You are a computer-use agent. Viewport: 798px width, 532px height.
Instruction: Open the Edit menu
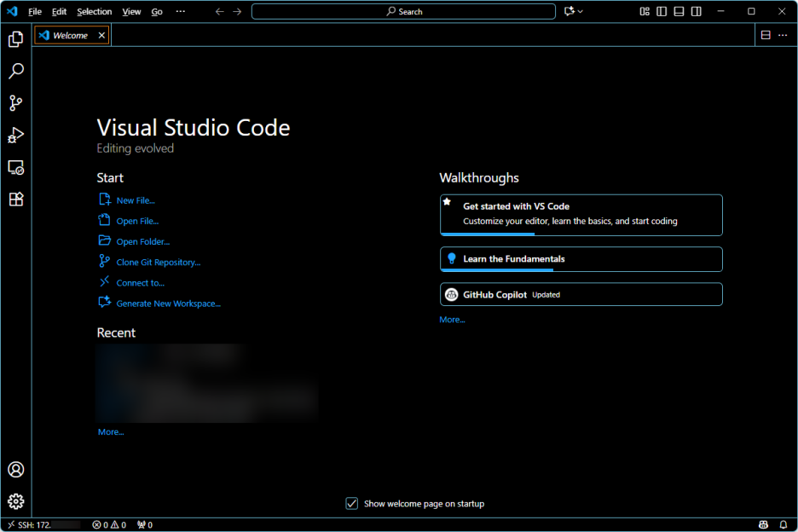pyautogui.click(x=59, y=11)
